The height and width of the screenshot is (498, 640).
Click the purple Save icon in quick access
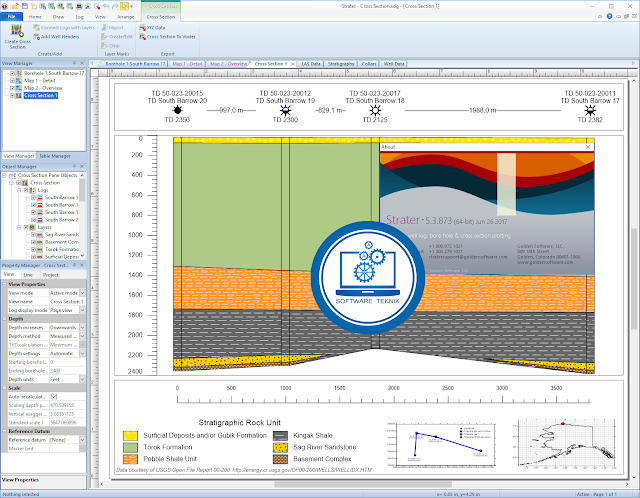tap(25, 6)
